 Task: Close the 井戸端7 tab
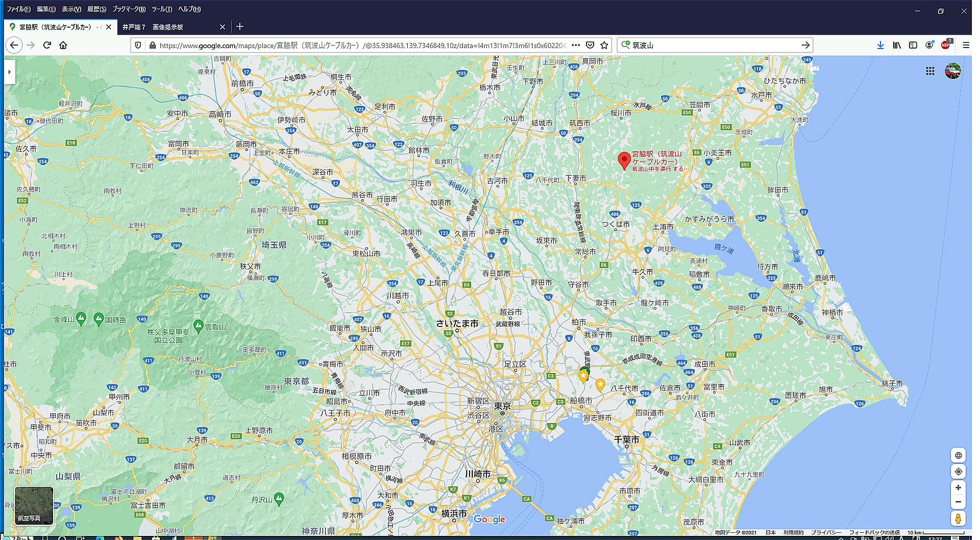222,27
